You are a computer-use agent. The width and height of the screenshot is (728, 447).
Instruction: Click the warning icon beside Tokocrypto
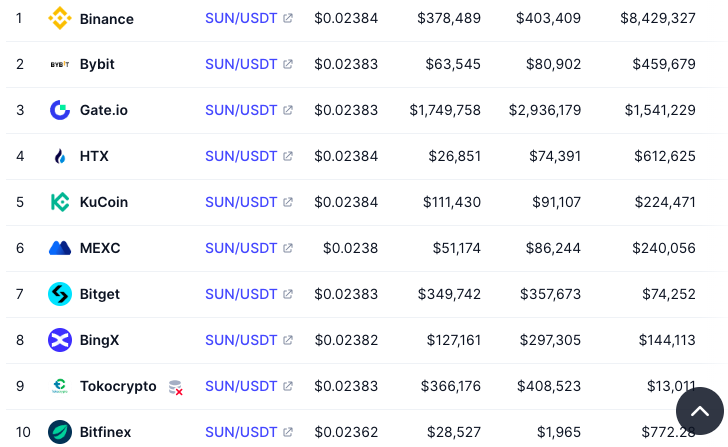point(176,387)
